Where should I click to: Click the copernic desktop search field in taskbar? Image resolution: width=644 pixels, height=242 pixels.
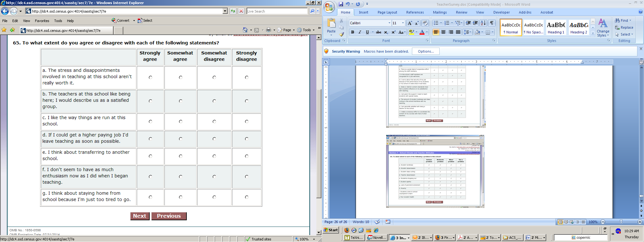pyautogui.click(x=580, y=238)
